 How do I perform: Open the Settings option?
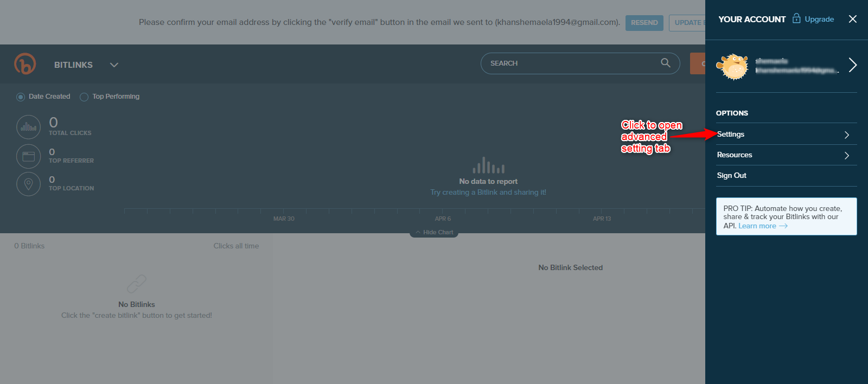731,135
